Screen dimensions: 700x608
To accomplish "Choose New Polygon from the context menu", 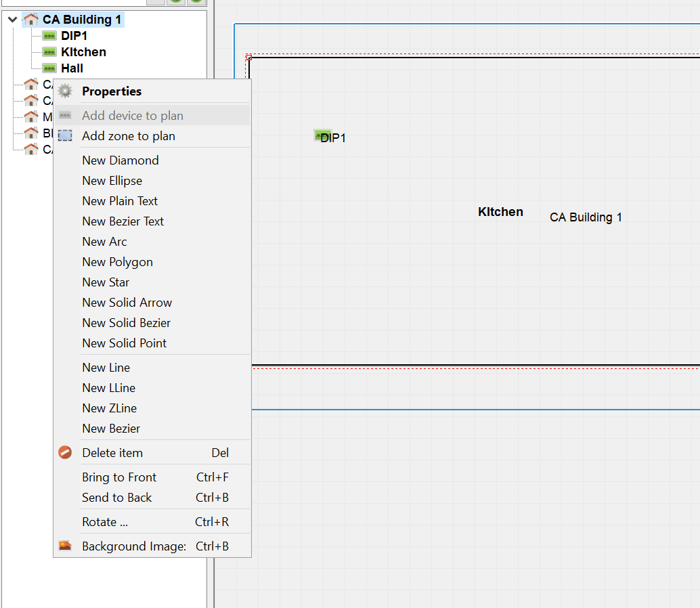I will pos(117,262).
